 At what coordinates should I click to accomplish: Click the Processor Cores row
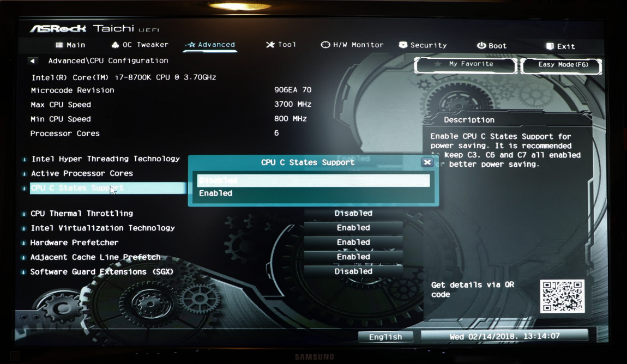(x=154, y=133)
